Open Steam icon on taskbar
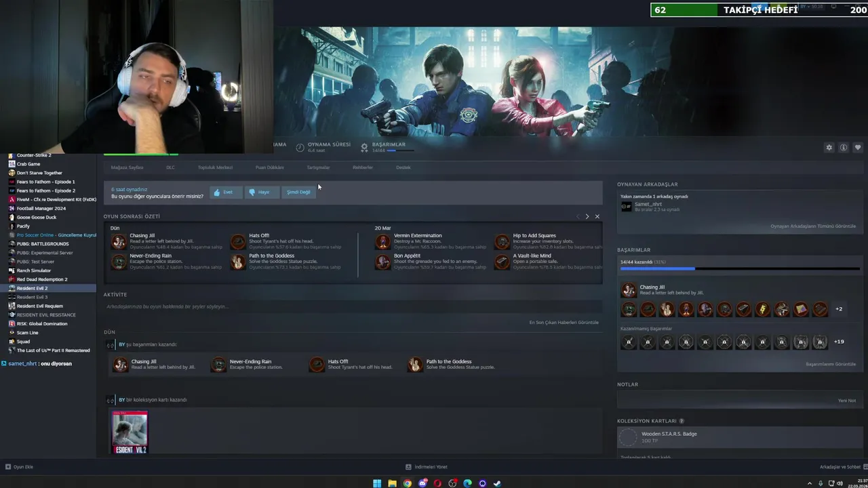The width and height of the screenshot is (868, 488). pyautogui.click(x=497, y=483)
